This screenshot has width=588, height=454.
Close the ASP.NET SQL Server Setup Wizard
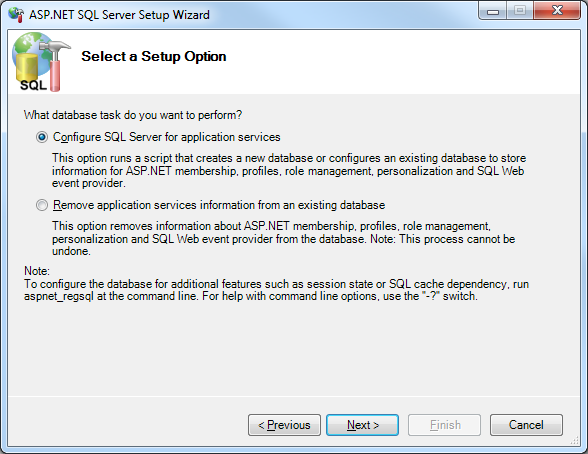pyautogui.click(x=557, y=11)
